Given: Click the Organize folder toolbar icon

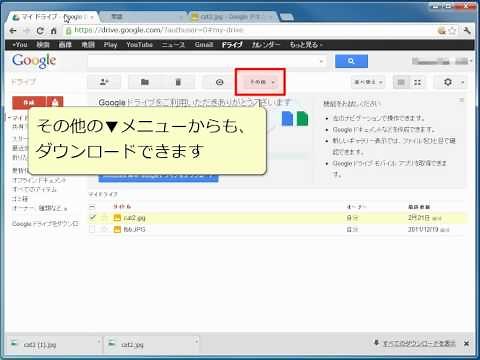Looking at the screenshot, I should pos(145,82).
